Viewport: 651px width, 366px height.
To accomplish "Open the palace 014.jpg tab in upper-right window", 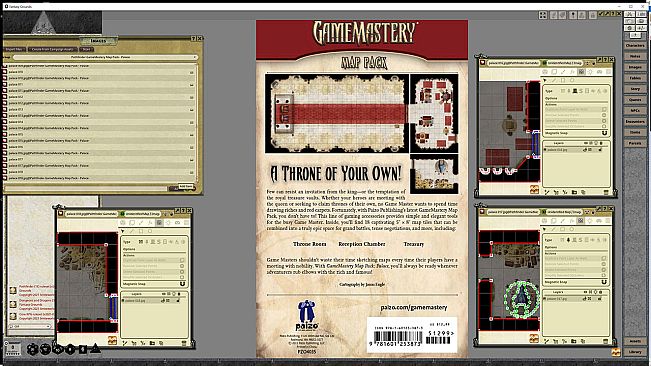I will pos(514,63).
